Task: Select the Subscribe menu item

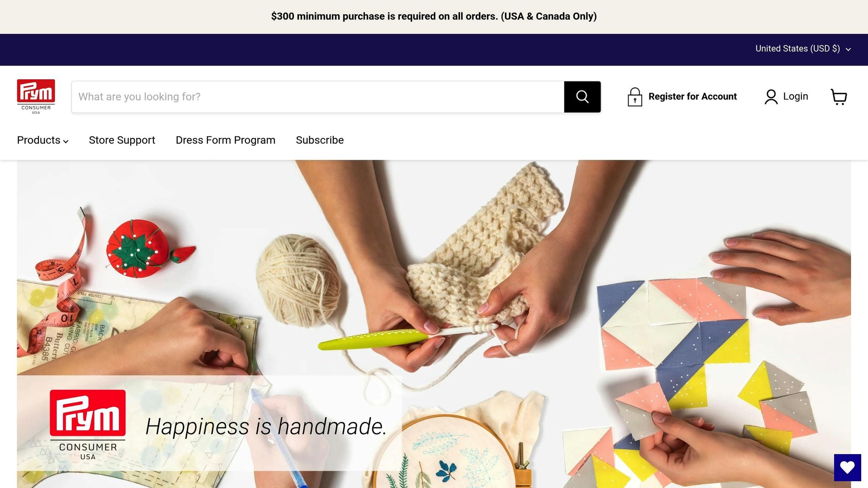Action: [x=320, y=140]
